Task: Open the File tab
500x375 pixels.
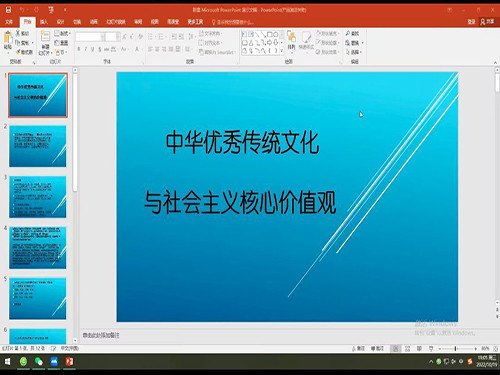Action: click(x=9, y=22)
